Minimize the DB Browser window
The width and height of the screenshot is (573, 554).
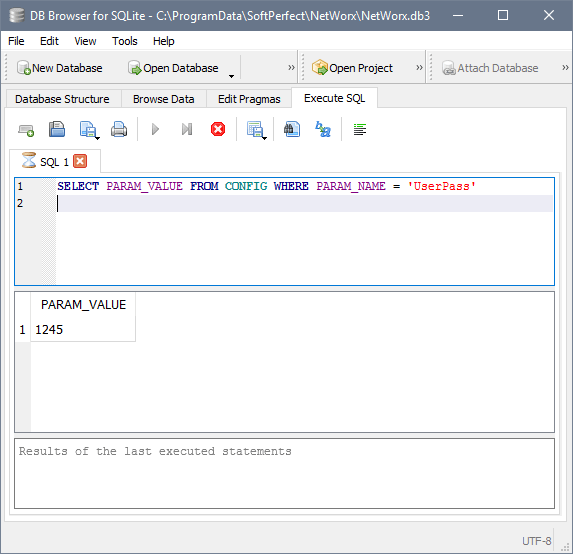458,15
